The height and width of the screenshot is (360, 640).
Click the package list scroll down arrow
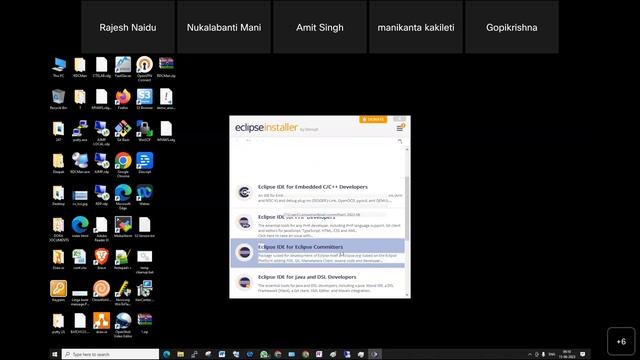(407, 295)
